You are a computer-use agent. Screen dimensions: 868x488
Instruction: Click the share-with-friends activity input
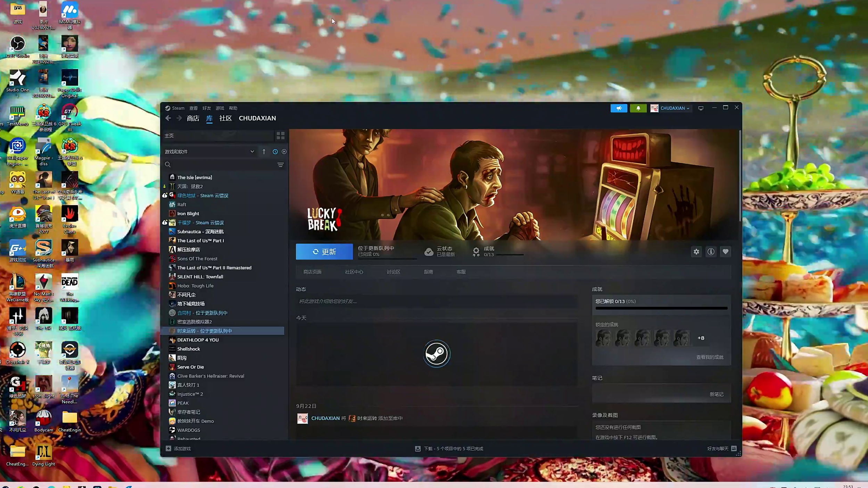pyautogui.click(x=437, y=302)
